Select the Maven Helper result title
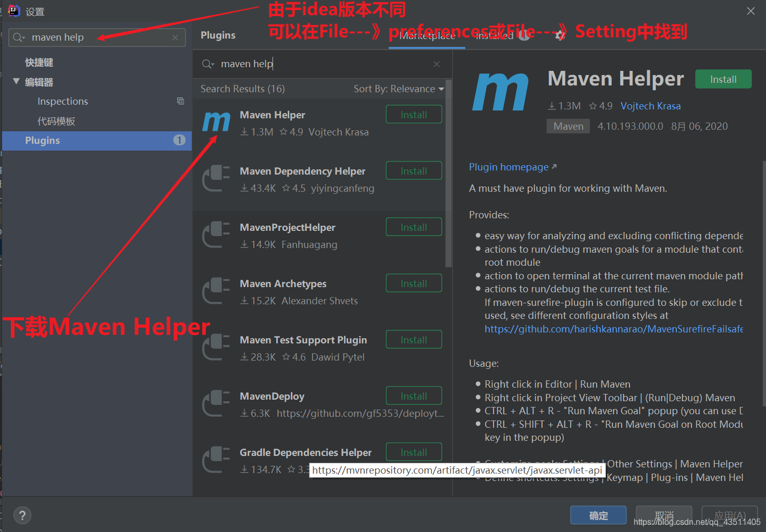Image resolution: width=766 pixels, height=532 pixels. pyautogui.click(x=273, y=115)
